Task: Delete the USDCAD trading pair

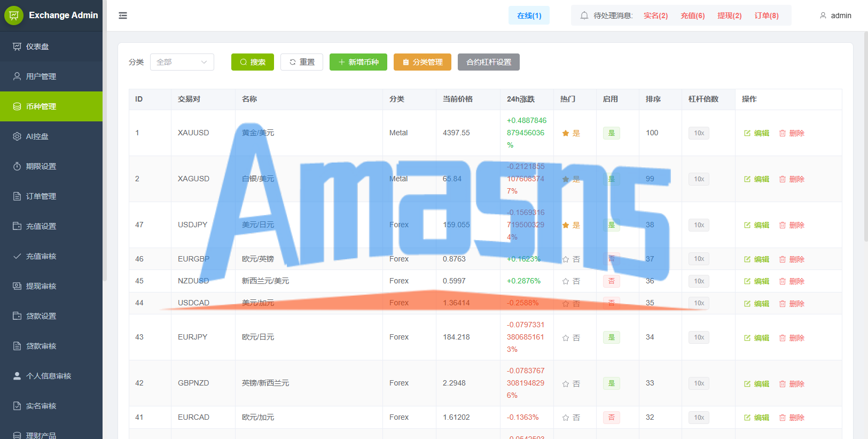Action: tap(792, 304)
